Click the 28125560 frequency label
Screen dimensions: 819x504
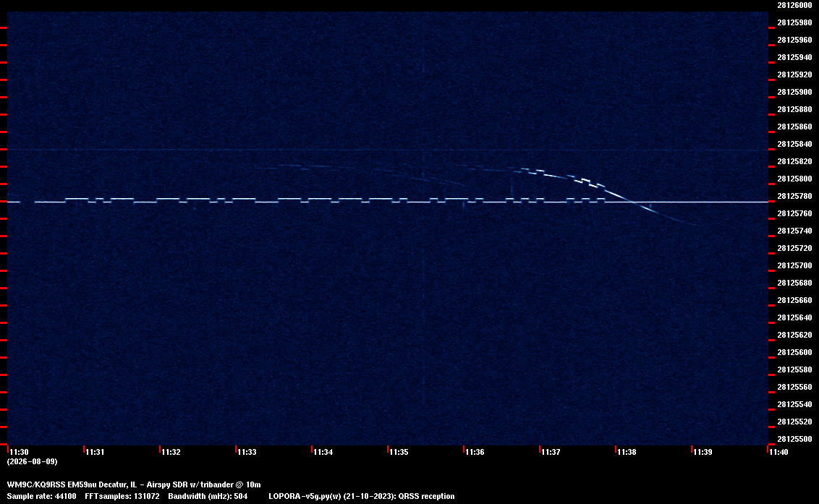point(794,386)
